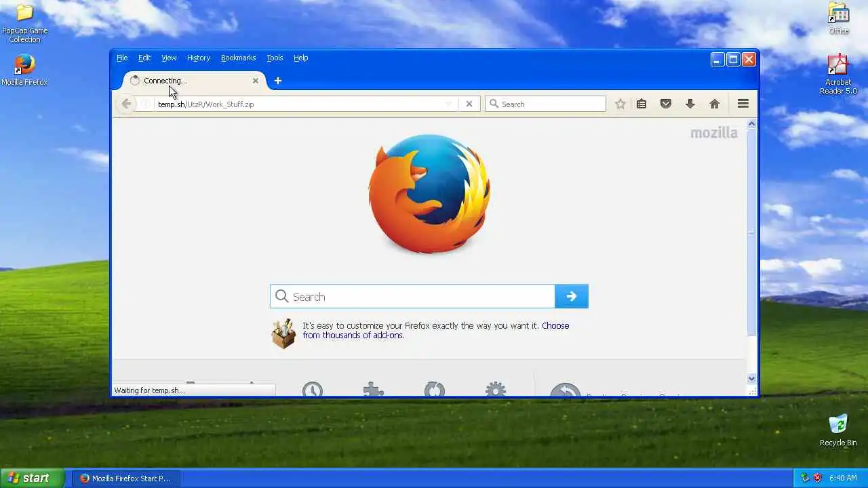Click the 6:40 AM clock
Viewport: 868px width, 488px height.
click(843, 478)
